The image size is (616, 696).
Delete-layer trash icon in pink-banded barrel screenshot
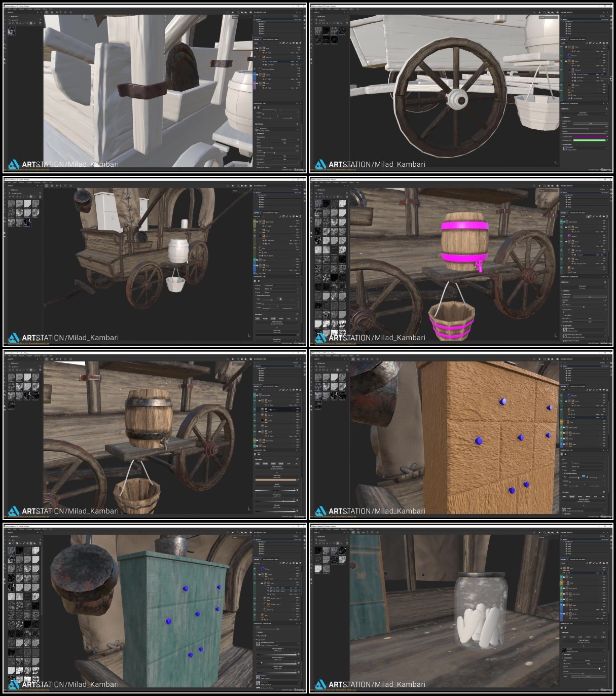[x=607, y=216]
